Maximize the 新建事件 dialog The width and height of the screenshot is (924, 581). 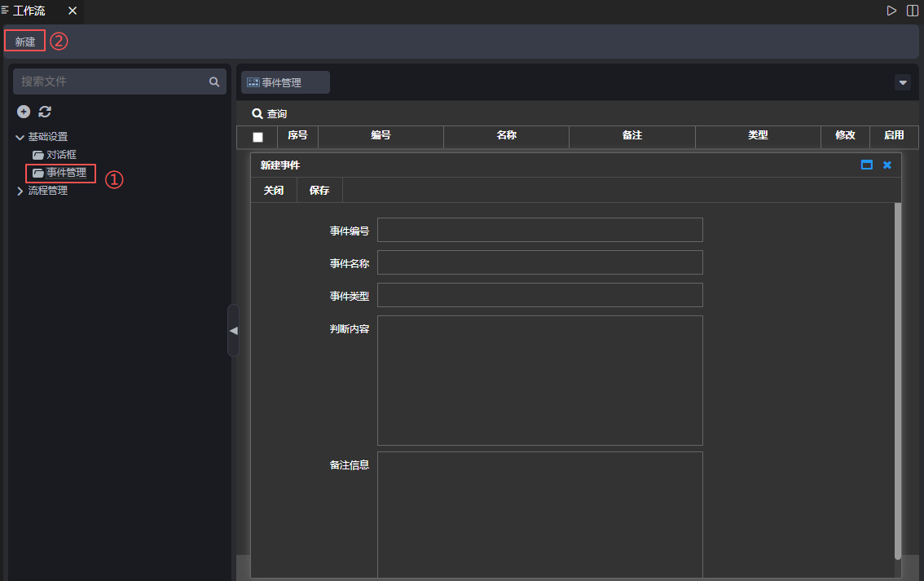tap(867, 165)
